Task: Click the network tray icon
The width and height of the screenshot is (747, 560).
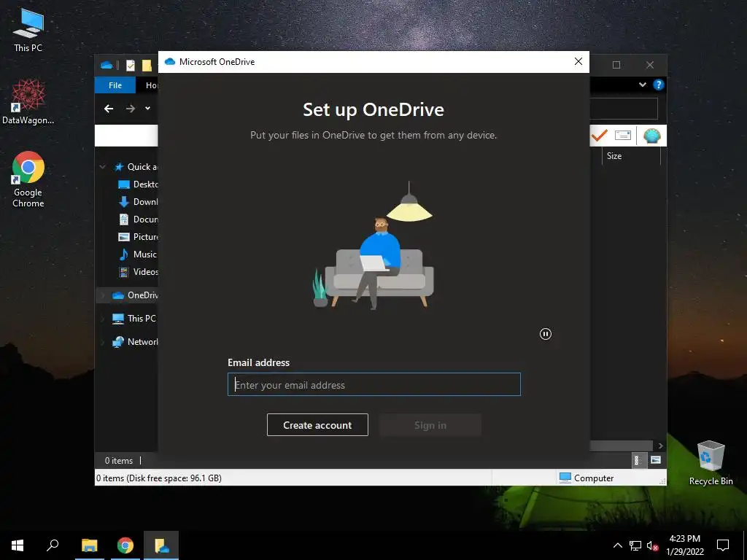Action: pyautogui.click(x=635, y=545)
